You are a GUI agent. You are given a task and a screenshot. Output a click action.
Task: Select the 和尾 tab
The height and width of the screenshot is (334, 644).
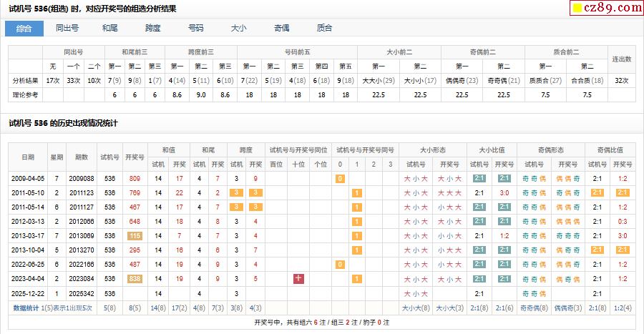click(110, 29)
